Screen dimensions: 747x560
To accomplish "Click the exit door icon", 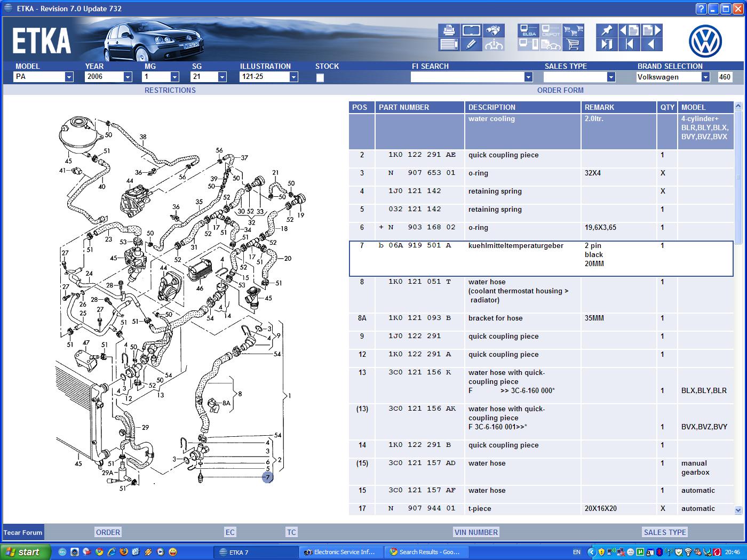I will click(606, 45).
